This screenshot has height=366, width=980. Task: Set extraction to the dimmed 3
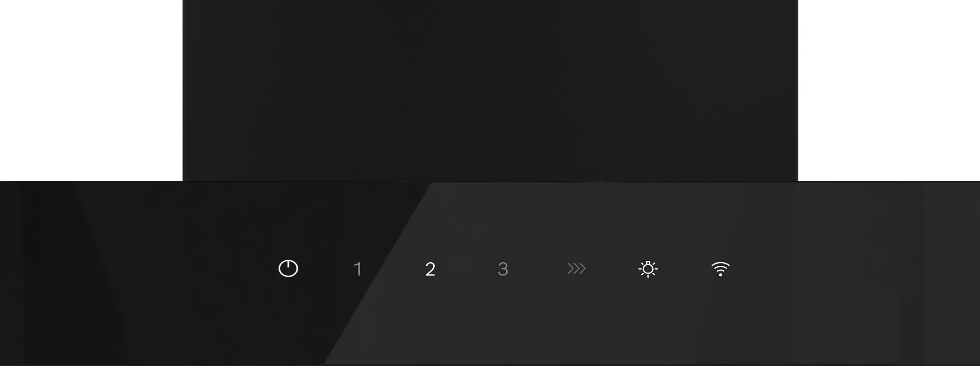click(503, 269)
